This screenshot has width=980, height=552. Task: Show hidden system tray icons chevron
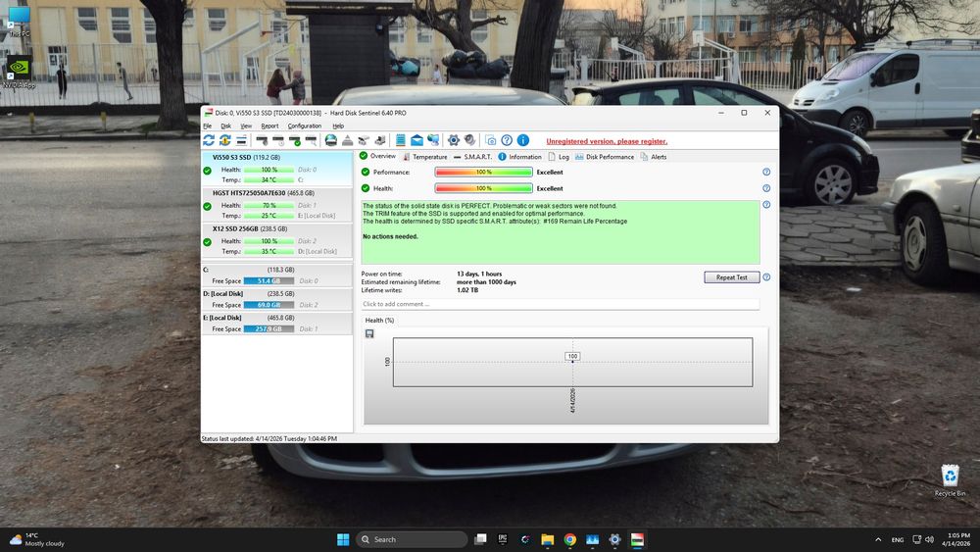click(x=878, y=539)
